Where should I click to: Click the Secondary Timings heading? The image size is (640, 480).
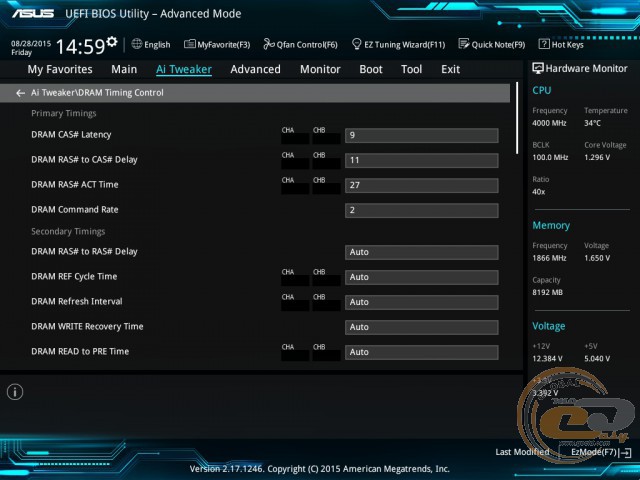(68, 231)
